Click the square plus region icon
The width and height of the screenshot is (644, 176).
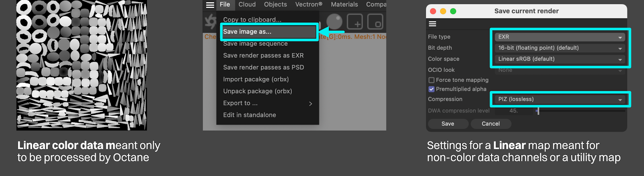coord(355,22)
